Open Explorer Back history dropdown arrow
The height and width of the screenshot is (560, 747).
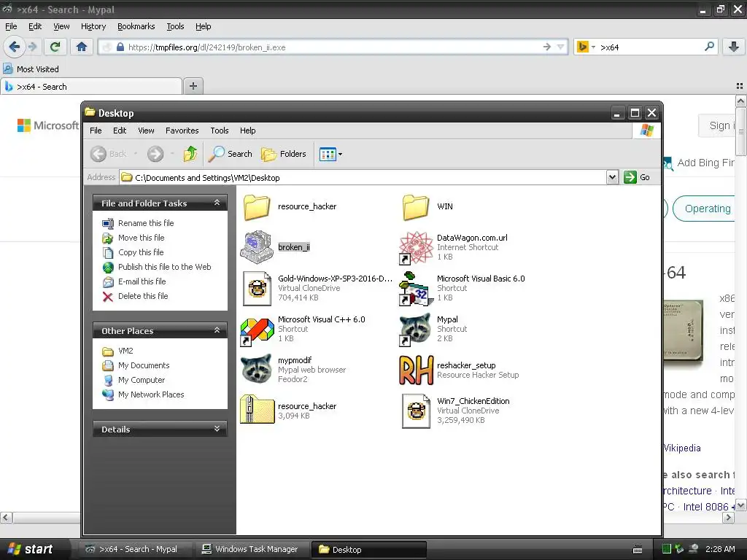135,154
